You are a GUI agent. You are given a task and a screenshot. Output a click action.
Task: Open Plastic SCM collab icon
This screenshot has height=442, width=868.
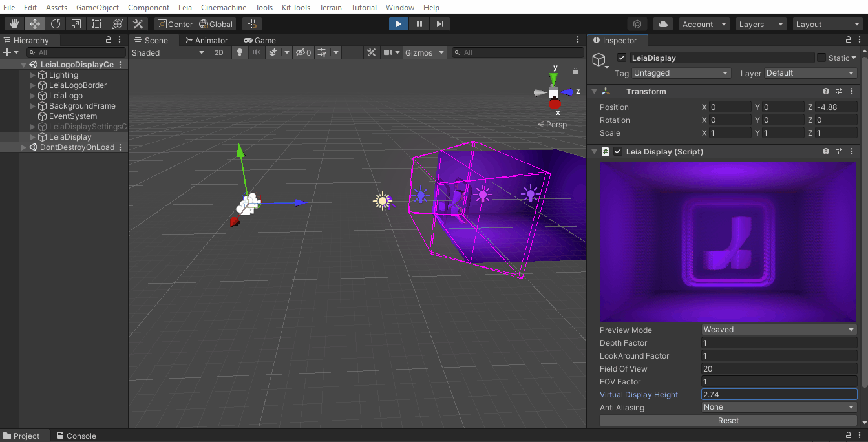point(637,24)
